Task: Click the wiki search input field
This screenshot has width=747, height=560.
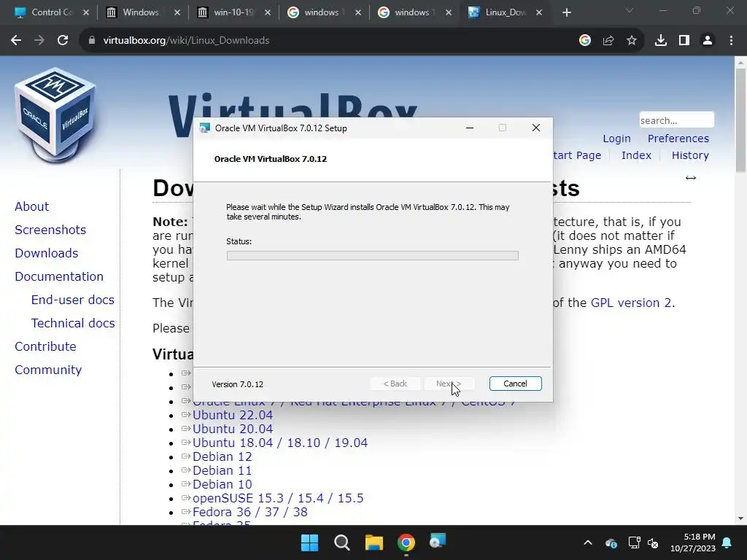Action: click(676, 120)
